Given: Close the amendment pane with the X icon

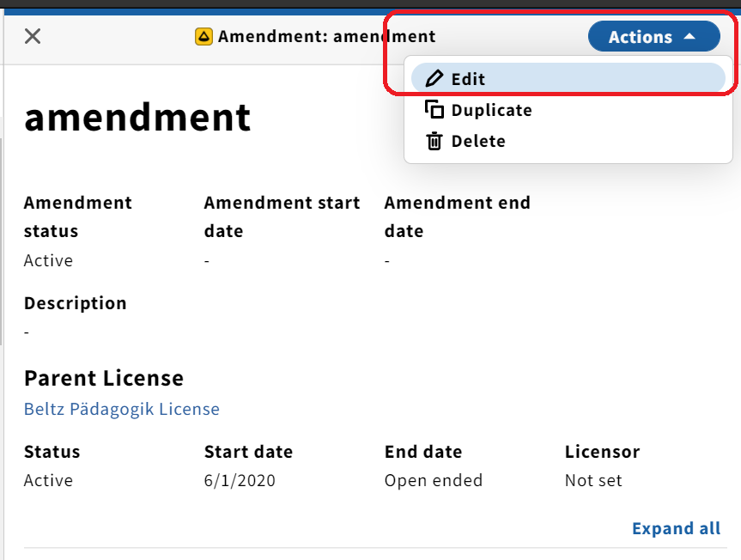Looking at the screenshot, I should tap(33, 36).
